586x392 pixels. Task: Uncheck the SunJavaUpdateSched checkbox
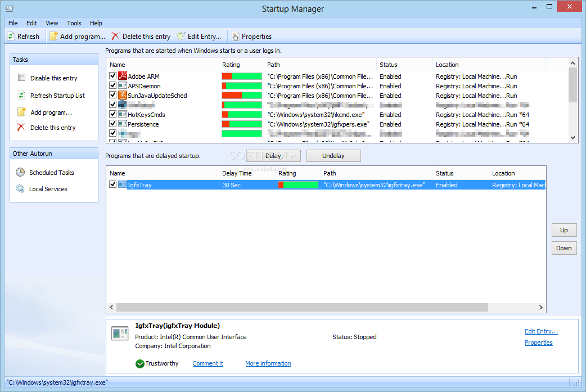coord(112,95)
